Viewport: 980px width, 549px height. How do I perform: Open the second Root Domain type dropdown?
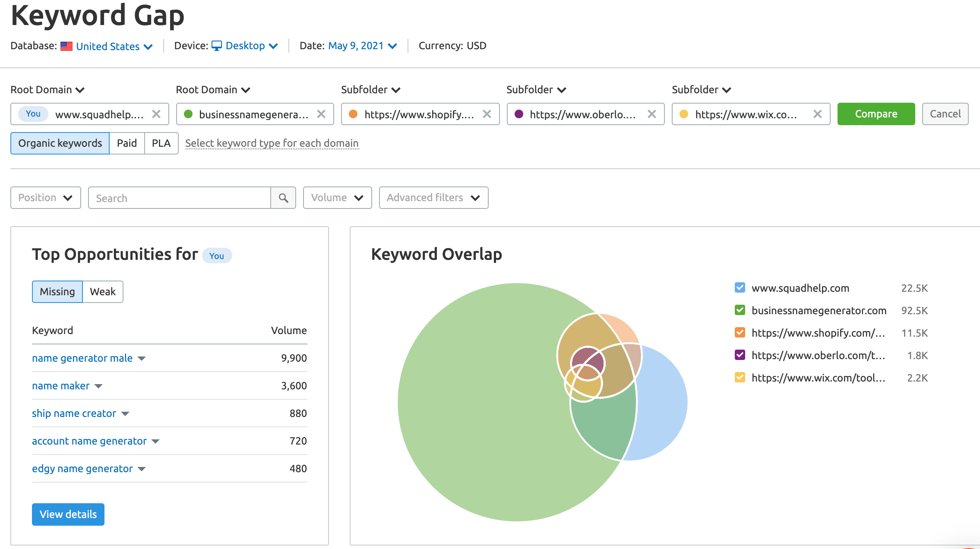coord(213,90)
